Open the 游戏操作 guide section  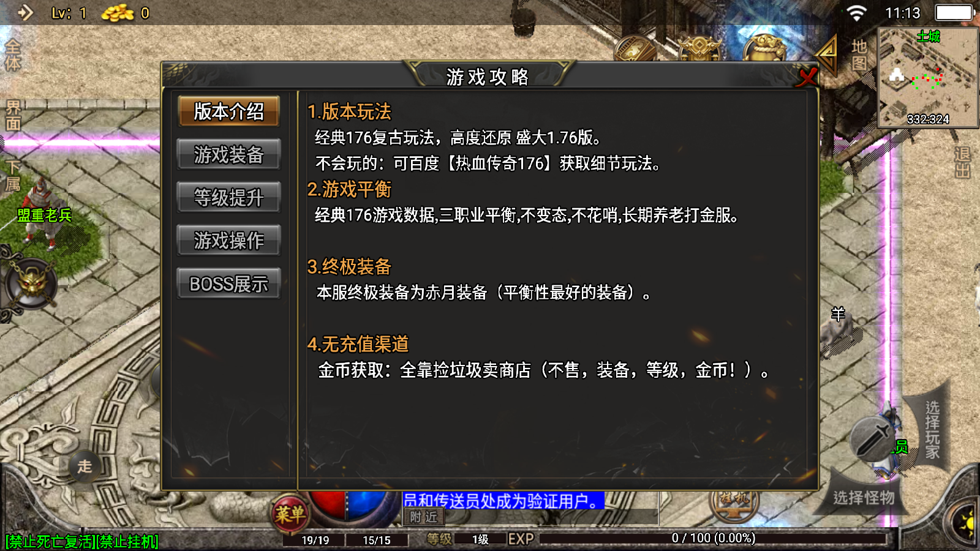pos(228,240)
